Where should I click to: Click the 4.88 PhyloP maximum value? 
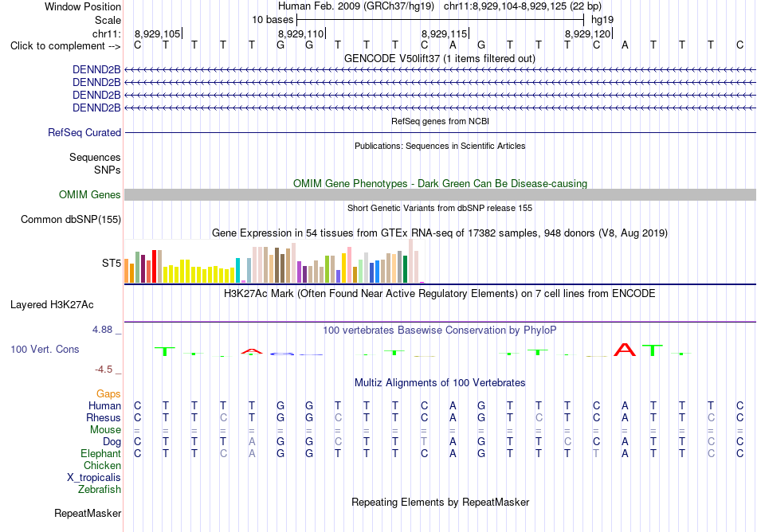[102, 330]
